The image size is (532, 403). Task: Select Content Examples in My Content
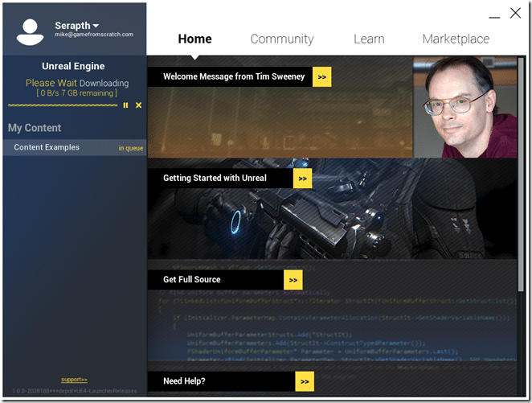(75, 148)
